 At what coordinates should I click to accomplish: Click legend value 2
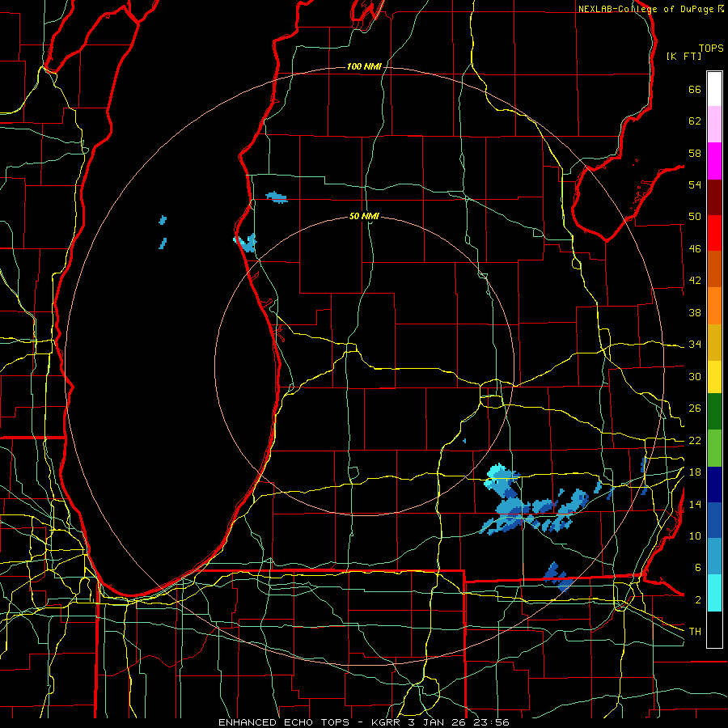tap(698, 600)
